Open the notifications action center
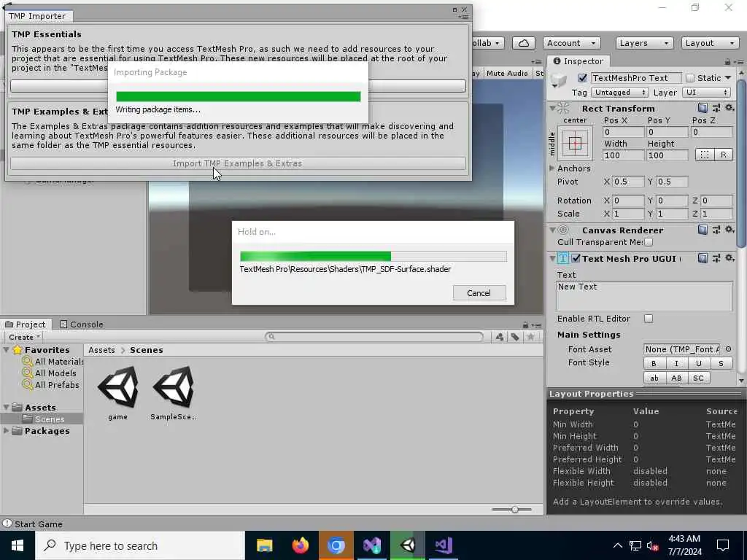Screen dimensions: 747x560 (x=723, y=545)
